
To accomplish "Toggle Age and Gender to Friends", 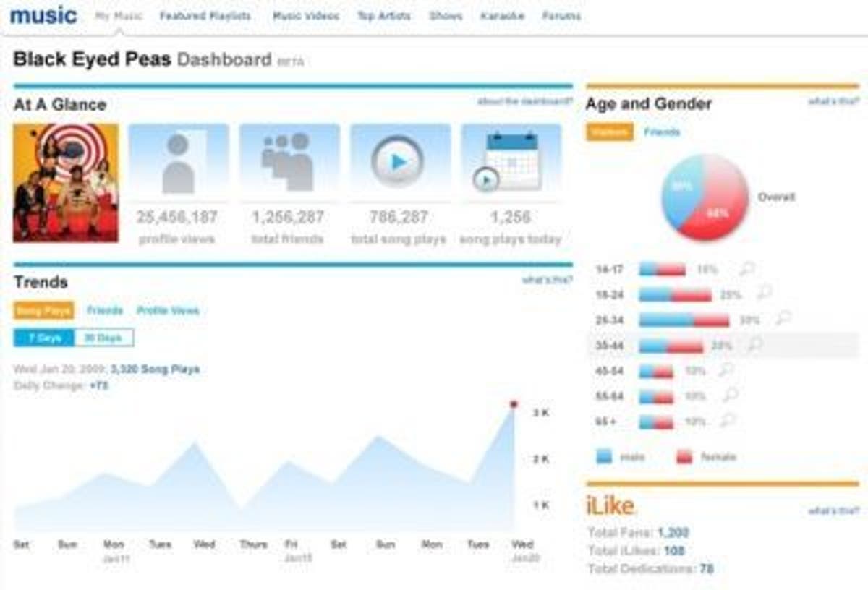I will [x=662, y=132].
